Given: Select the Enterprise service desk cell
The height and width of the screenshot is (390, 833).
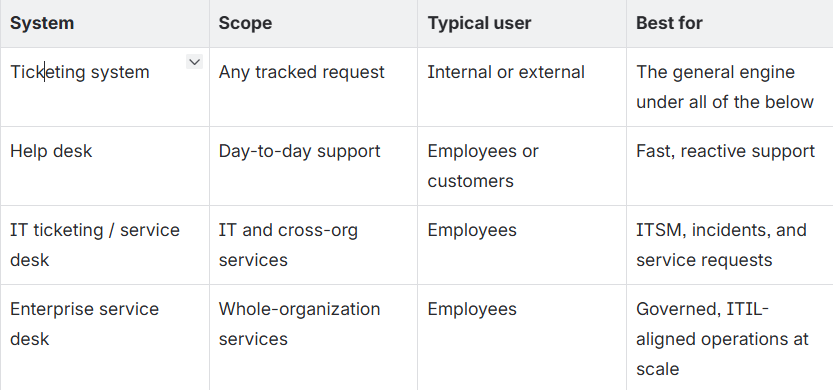Looking at the screenshot, I should [x=105, y=337].
